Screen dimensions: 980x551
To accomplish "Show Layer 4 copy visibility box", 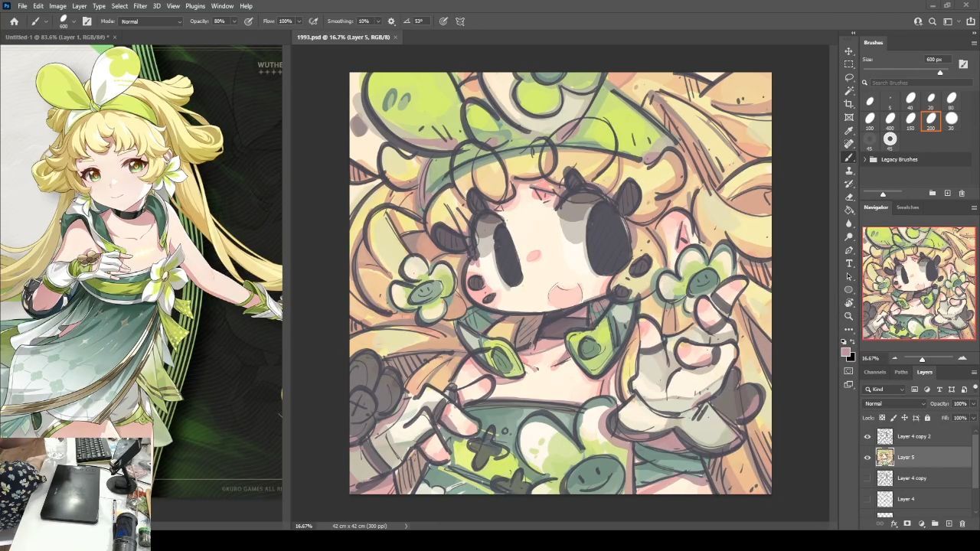I will [867, 478].
